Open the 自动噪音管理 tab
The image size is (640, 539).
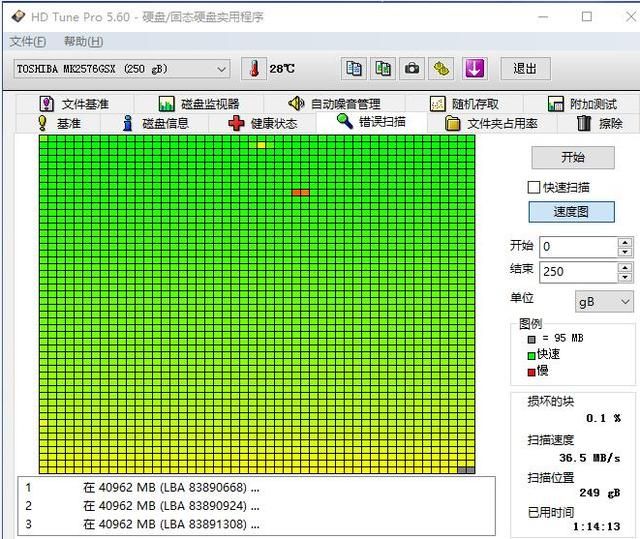[334, 104]
